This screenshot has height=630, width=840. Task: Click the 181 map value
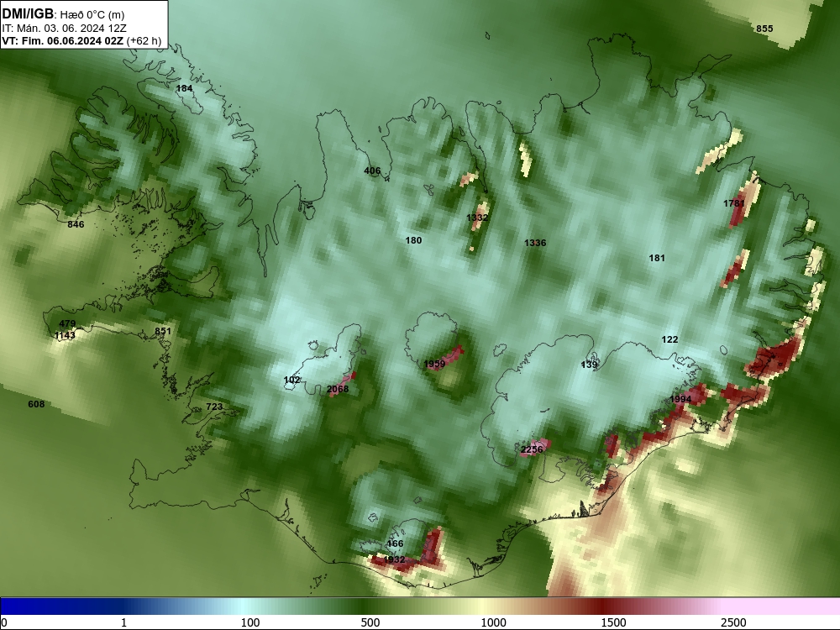point(657,258)
